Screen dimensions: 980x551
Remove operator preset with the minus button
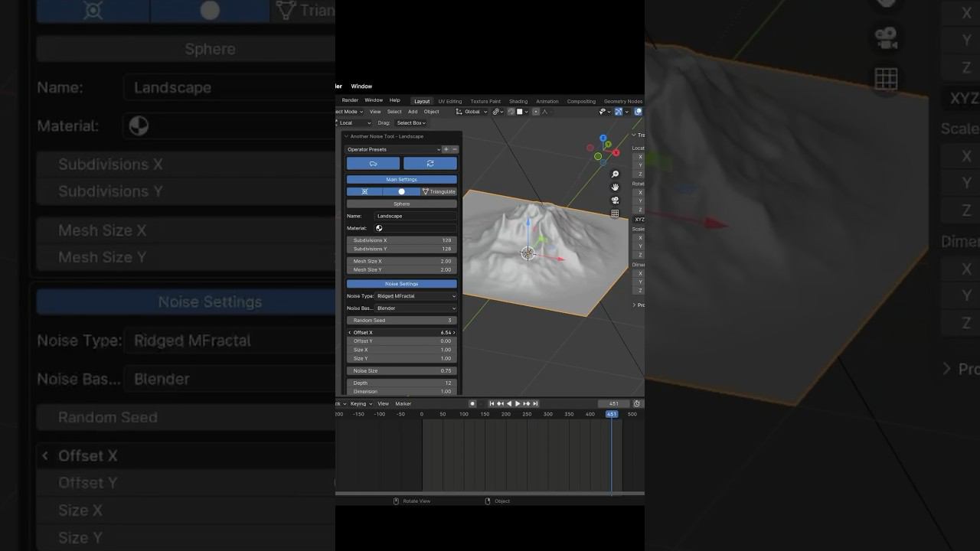point(455,149)
